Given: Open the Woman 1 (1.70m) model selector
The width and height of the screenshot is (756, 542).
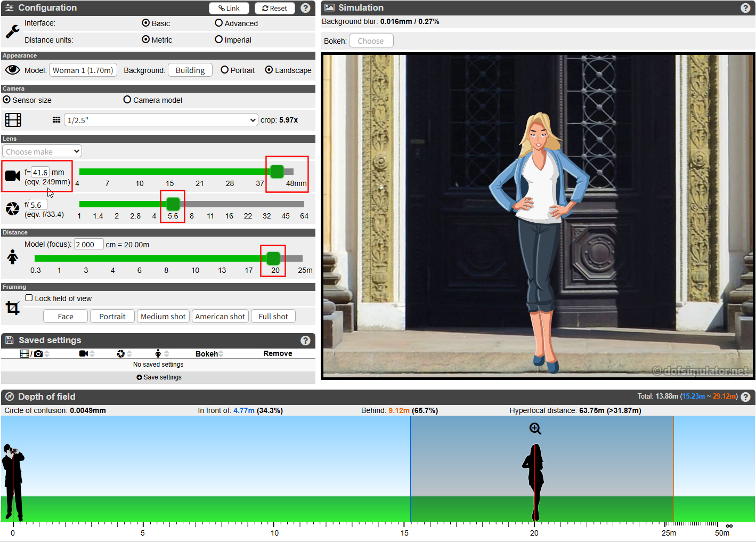Looking at the screenshot, I should coord(83,70).
